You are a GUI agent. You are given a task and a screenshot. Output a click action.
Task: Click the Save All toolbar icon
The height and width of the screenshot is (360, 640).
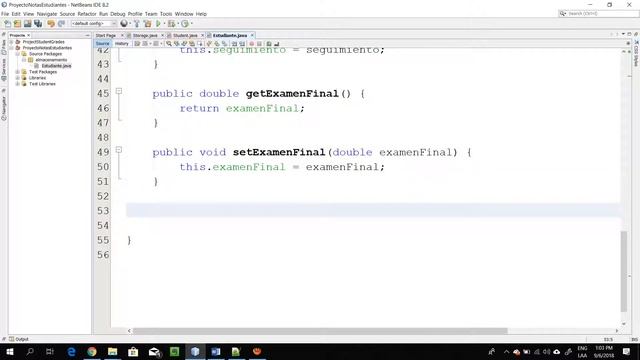pyautogui.click(x=38, y=24)
